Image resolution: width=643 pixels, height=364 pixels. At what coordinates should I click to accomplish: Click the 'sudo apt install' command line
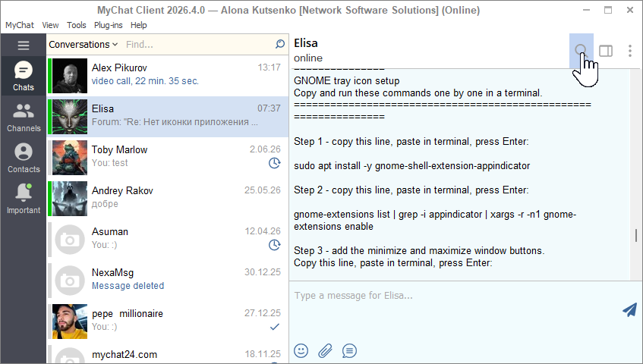412,166
